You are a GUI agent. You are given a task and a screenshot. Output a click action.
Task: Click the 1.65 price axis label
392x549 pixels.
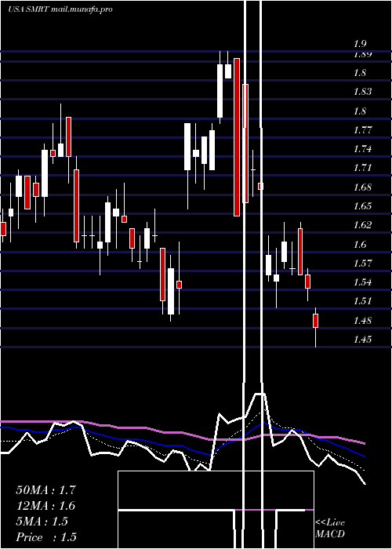pos(362,205)
